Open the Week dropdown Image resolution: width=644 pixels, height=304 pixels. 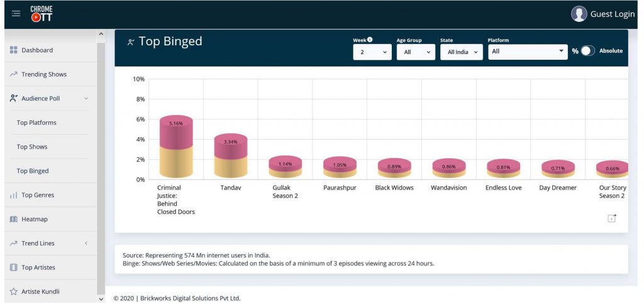pyautogui.click(x=373, y=52)
